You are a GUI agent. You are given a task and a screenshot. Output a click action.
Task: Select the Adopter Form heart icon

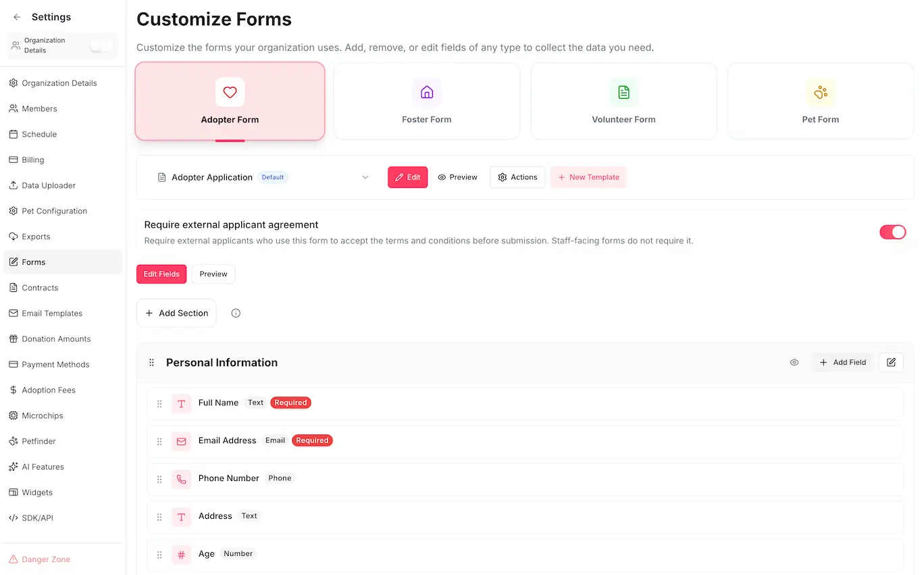pyautogui.click(x=230, y=92)
